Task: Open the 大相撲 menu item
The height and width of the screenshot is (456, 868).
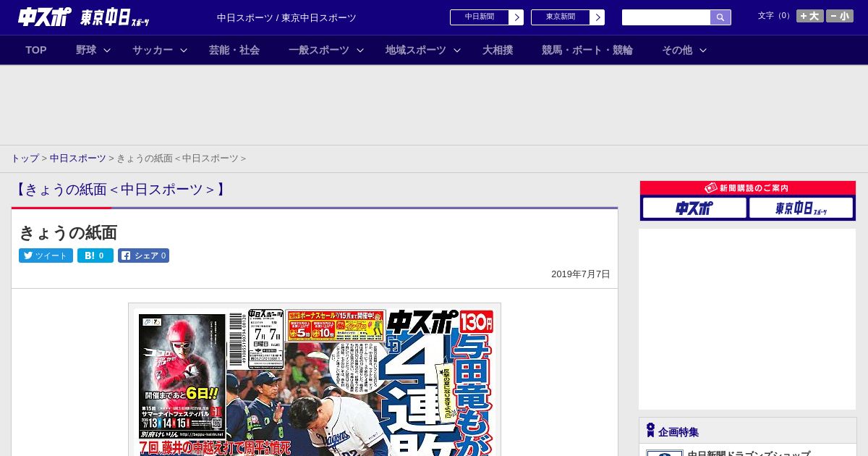Action: click(498, 50)
